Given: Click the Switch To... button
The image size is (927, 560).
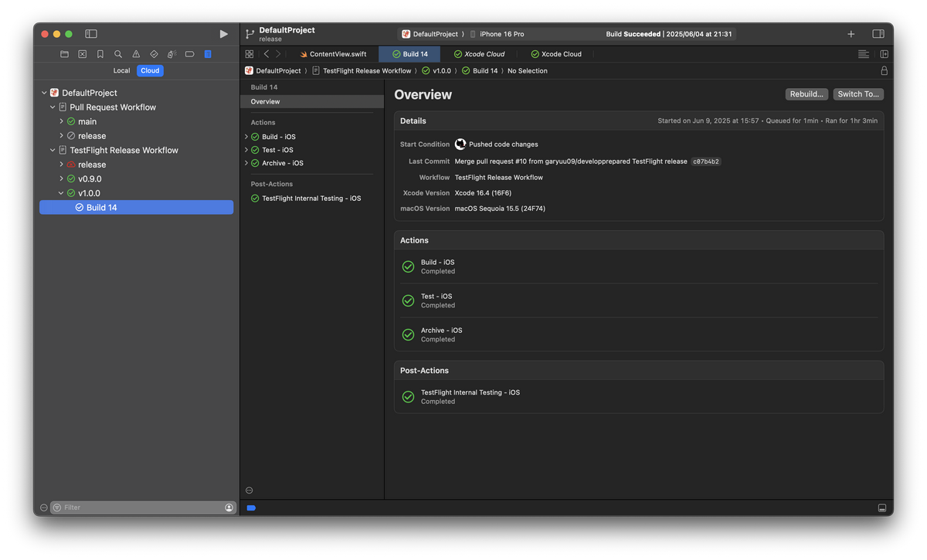Looking at the screenshot, I should point(858,94).
